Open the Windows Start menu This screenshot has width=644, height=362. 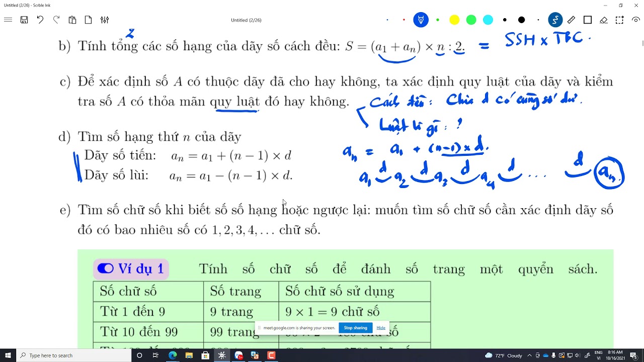click(8, 355)
